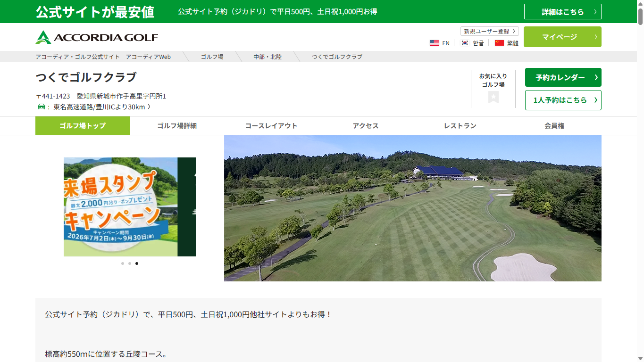Screen dimensions: 644x362
Task: Click the 標高約550mに位置する丘陵コース text
Action: (106, 354)
